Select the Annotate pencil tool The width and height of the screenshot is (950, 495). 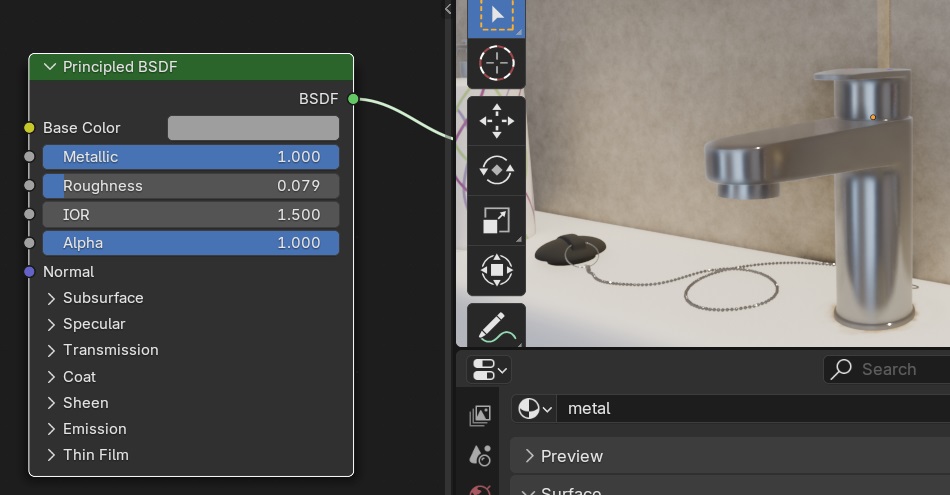click(496, 326)
